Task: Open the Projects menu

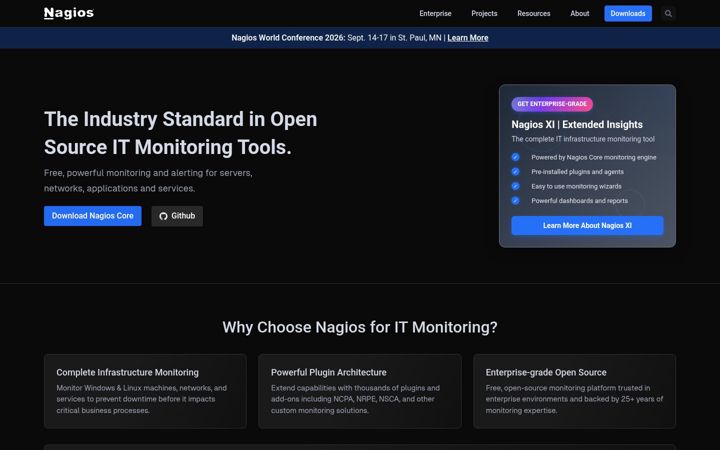Action: (x=484, y=14)
